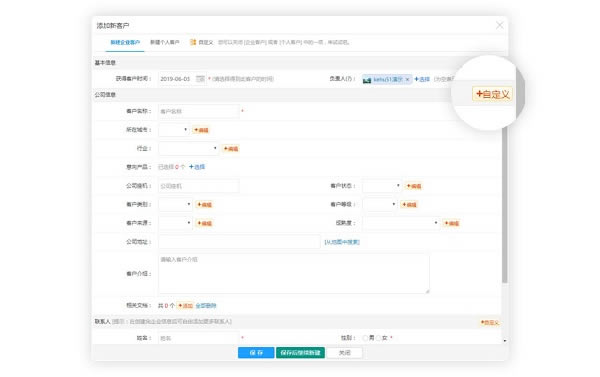Viewport: 600px width, 377px height.
Task: Remove the assigned 负责人 tag using its x
Action: click(x=407, y=79)
